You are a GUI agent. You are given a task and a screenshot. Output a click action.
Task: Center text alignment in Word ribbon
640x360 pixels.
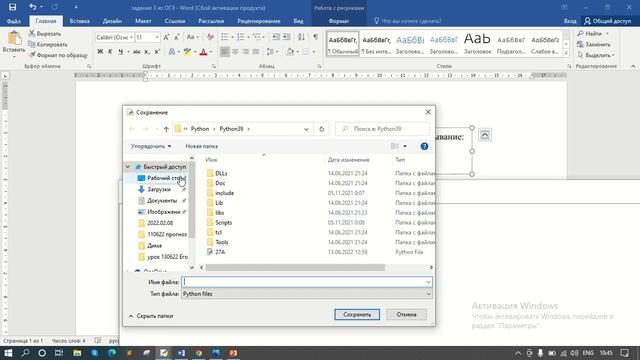[x=235, y=51]
